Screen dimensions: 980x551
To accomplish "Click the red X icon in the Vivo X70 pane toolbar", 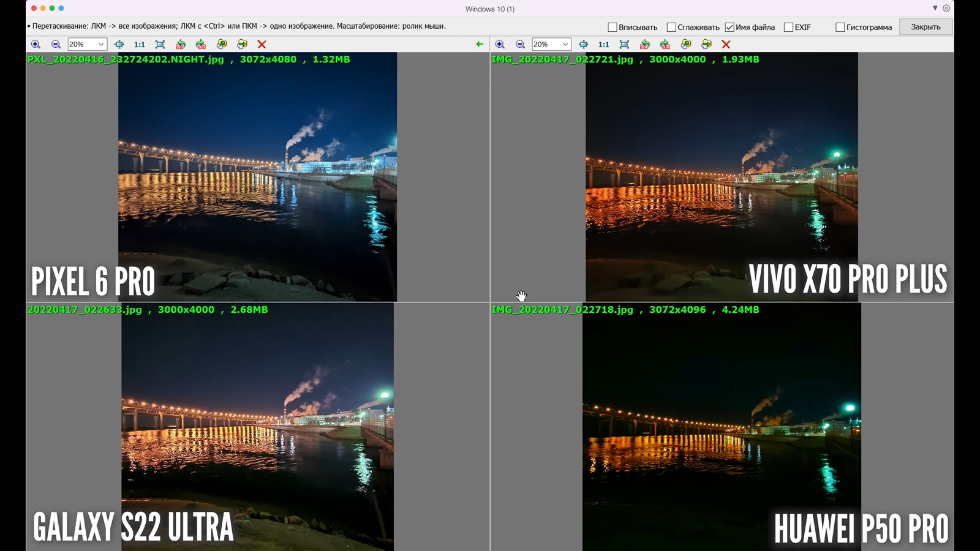I will point(726,44).
